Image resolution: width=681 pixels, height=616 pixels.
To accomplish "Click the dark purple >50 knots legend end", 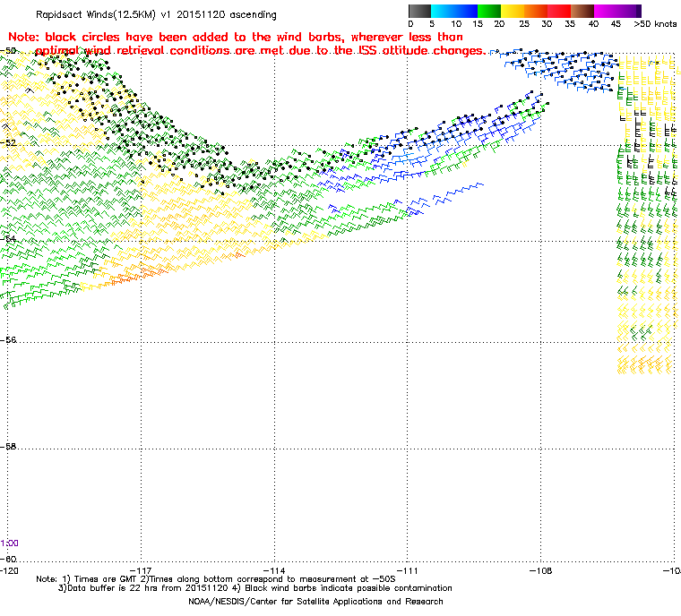I will click(638, 11).
